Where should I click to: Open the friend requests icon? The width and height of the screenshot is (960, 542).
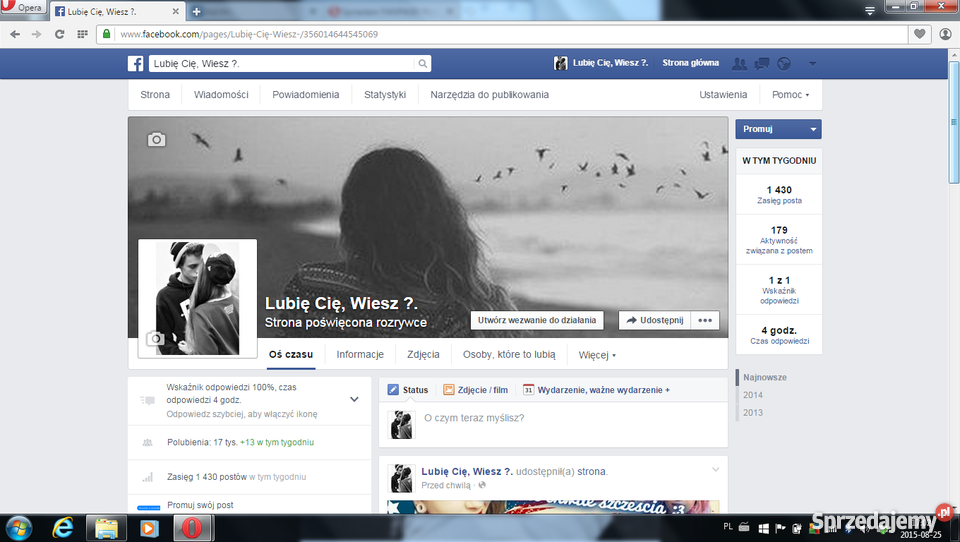pyautogui.click(x=739, y=63)
